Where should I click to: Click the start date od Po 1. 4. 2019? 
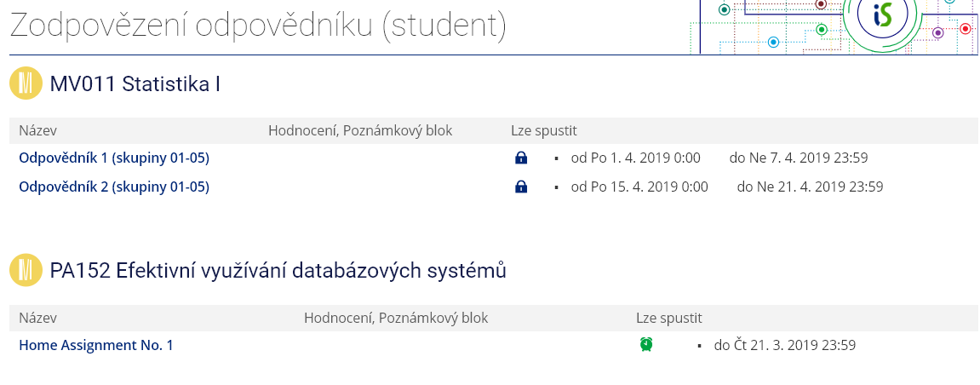[x=635, y=158]
